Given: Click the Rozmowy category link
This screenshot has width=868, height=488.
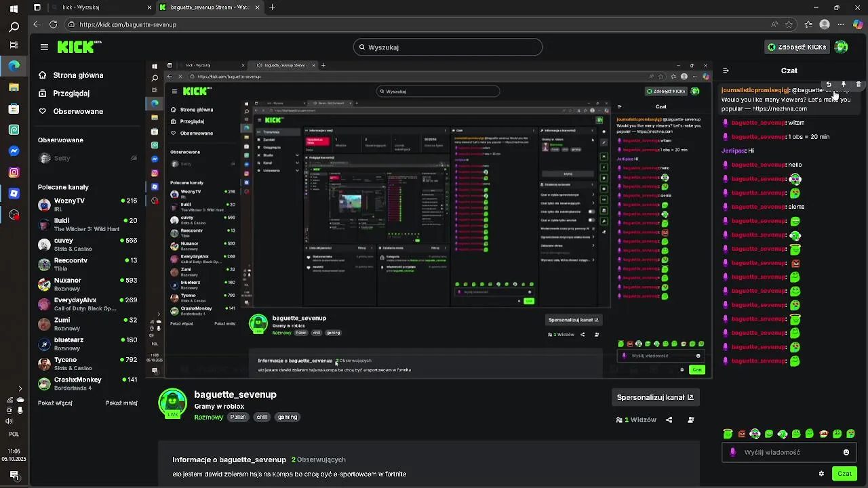Looking at the screenshot, I should [208, 417].
